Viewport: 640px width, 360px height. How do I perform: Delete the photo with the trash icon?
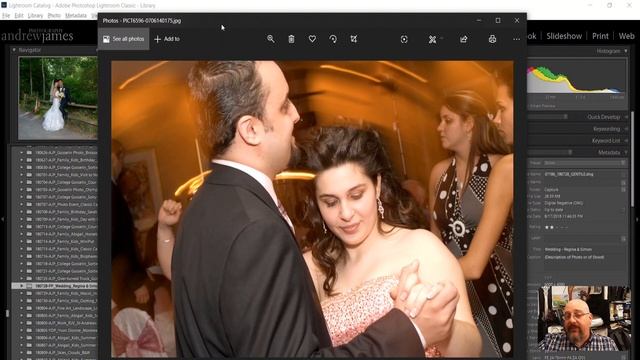tap(291, 39)
